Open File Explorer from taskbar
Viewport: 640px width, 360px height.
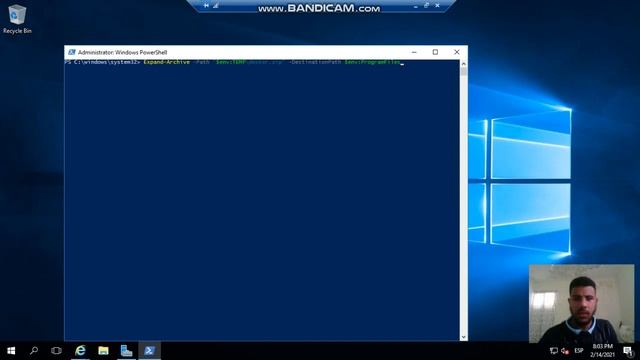point(103,351)
